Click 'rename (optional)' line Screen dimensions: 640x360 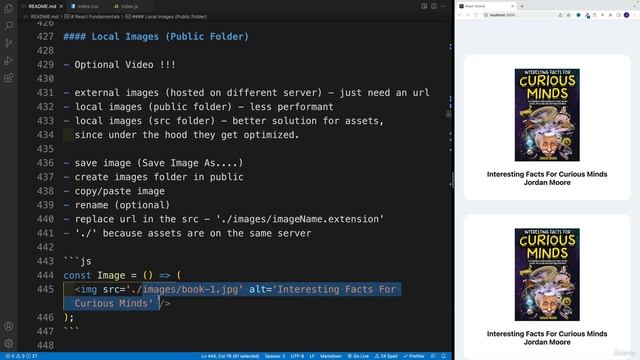click(117, 205)
